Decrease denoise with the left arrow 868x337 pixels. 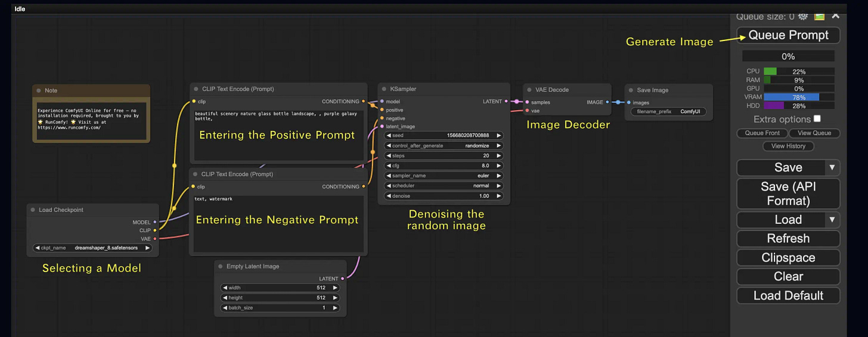click(x=389, y=196)
